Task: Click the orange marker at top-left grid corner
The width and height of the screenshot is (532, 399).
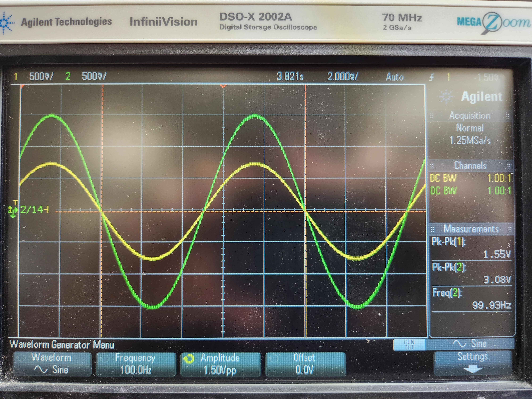Action: [23, 86]
